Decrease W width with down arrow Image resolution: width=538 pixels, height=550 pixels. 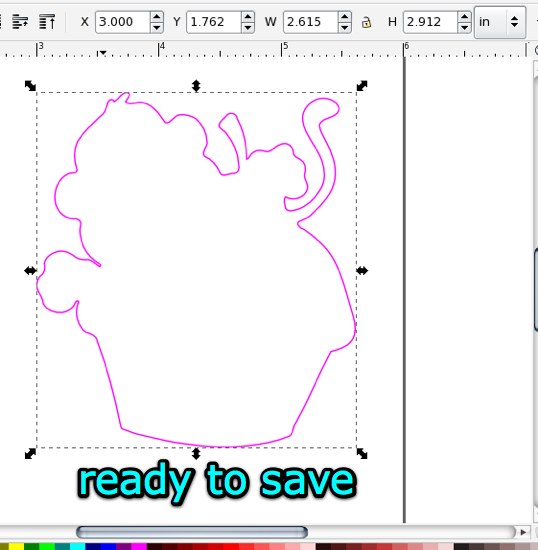click(344, 28)
